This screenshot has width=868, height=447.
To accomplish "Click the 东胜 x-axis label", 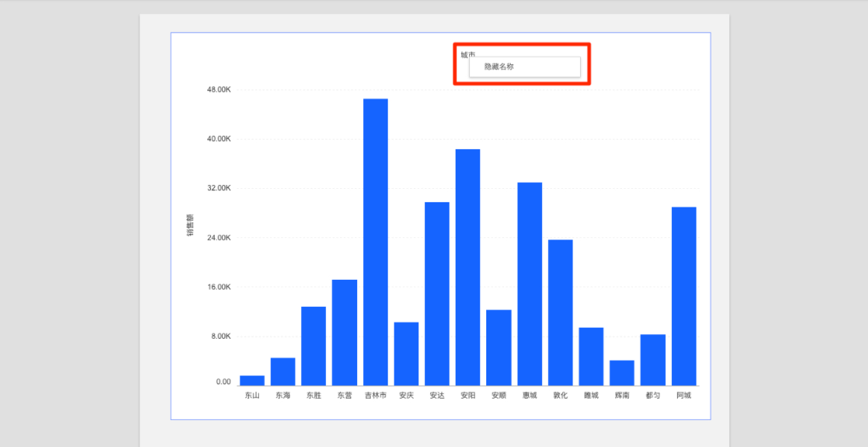I will point(313,396).
